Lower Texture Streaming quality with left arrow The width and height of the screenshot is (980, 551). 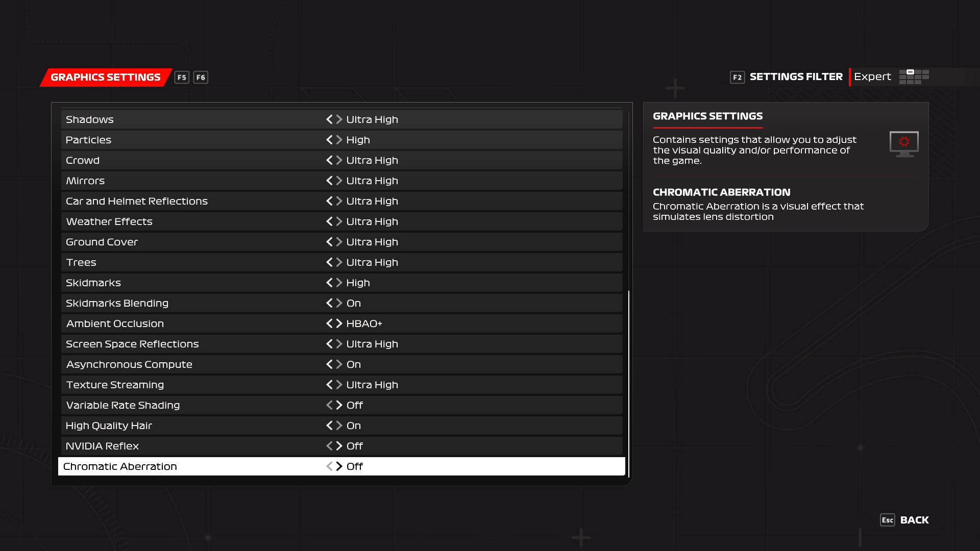click(329, 385)
